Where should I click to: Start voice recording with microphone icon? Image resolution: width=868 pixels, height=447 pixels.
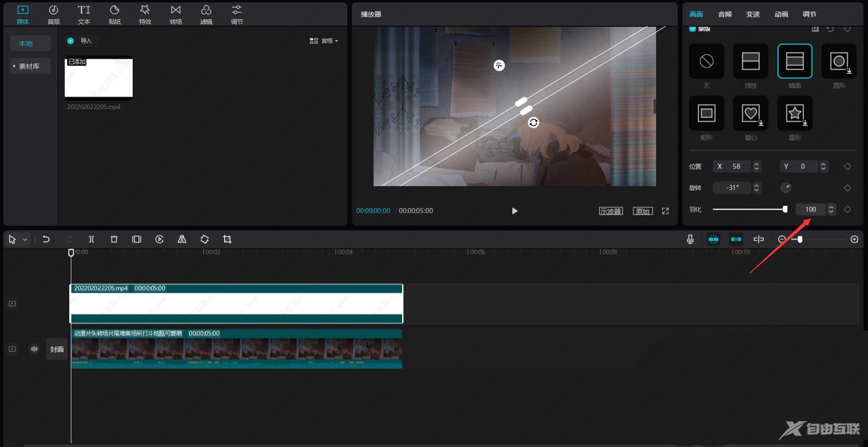click(x=690, y=239)
